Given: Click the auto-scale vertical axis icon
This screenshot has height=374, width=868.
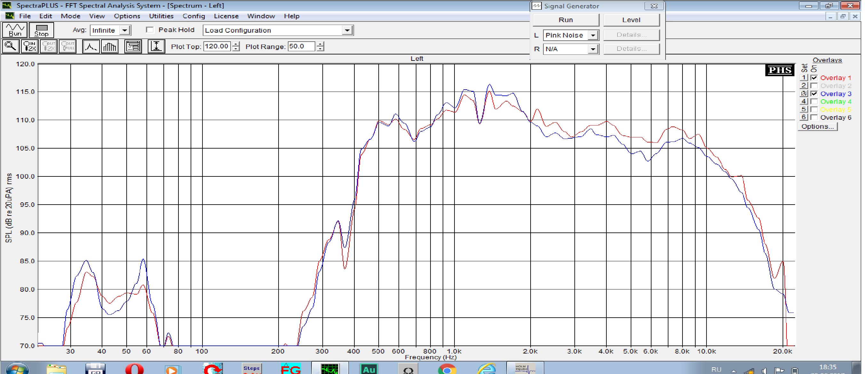Looking at the screenshot, I should click(x=156, y=46).
